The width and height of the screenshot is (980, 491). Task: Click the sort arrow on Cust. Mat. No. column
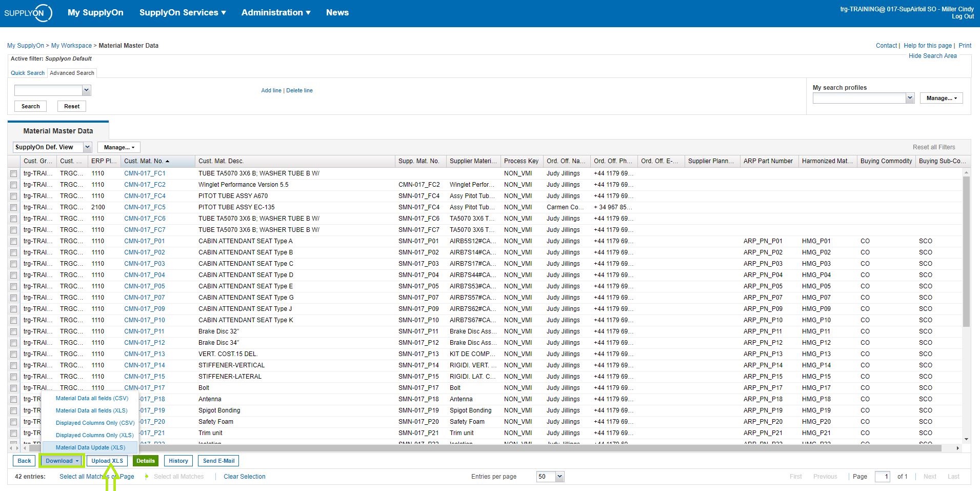tap(168, 162)
